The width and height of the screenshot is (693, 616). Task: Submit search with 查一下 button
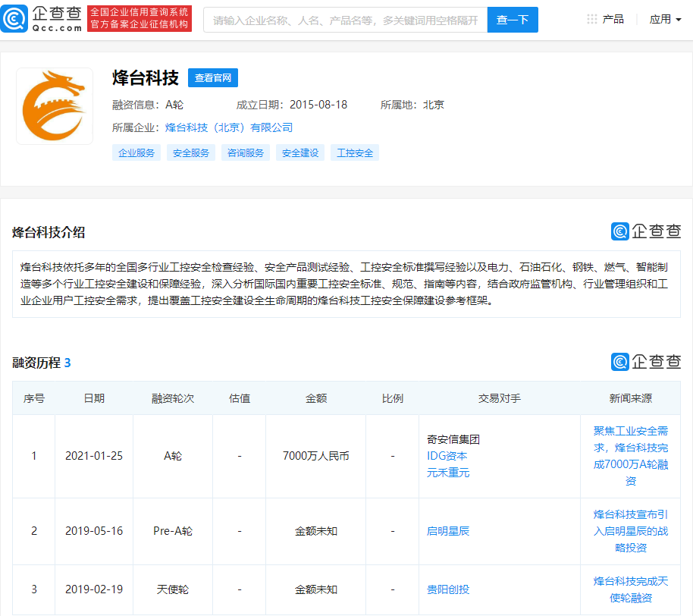coord(513,20)
